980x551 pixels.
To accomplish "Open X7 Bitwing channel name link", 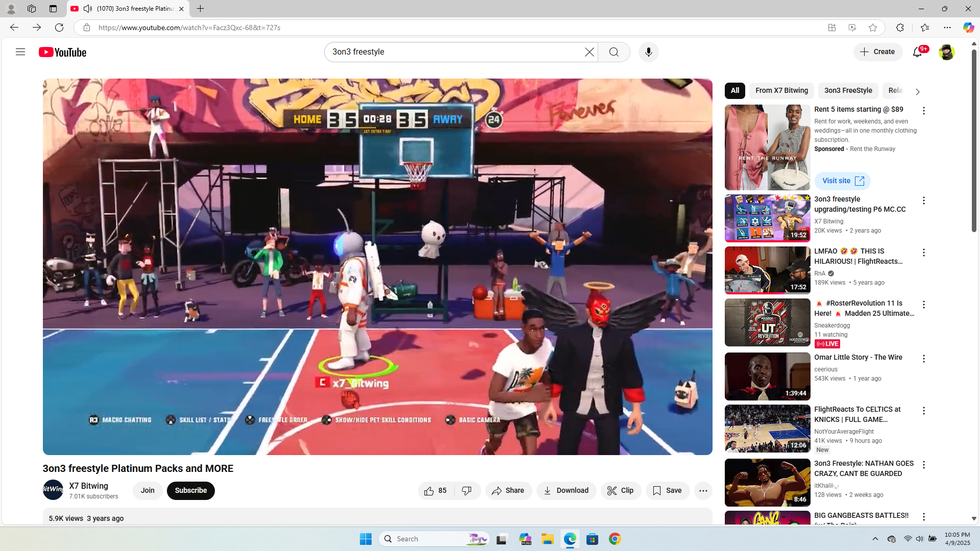I will [89, 486].
